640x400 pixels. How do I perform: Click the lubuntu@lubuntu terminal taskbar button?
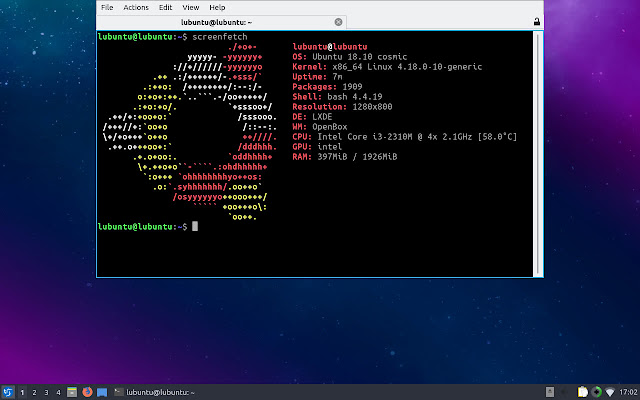click(154, 392)
